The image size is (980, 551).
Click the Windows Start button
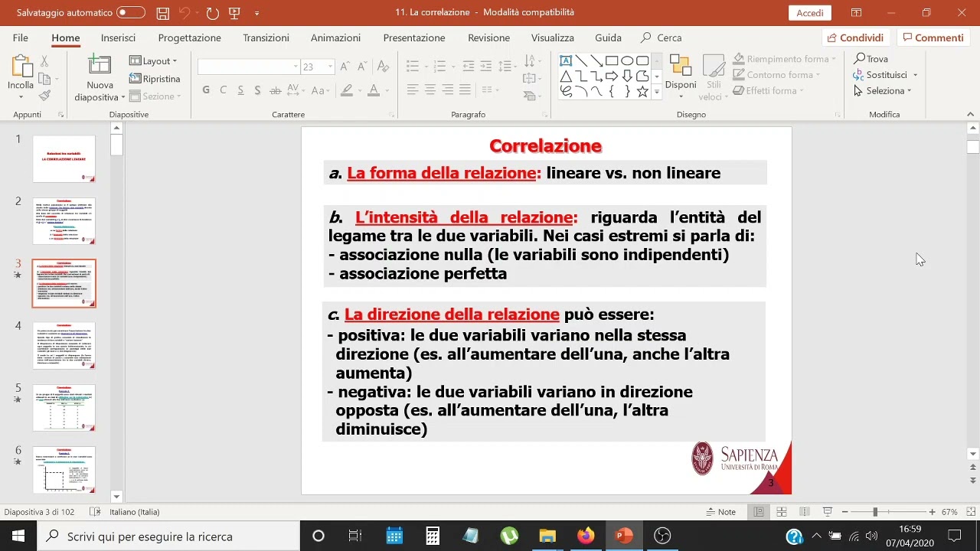point(18,536)
